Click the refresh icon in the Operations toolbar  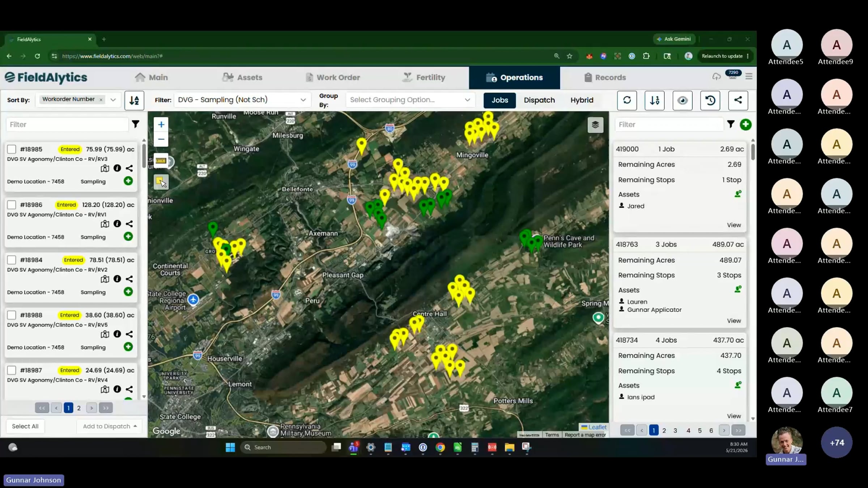(627, 100)
